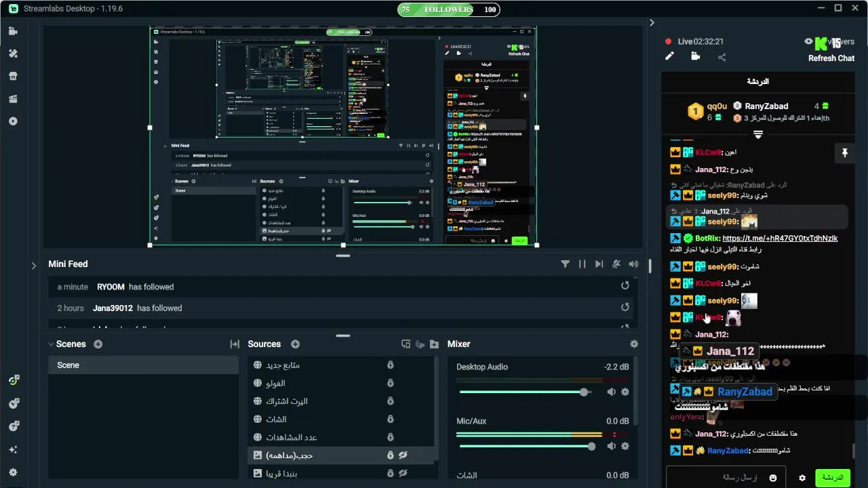Open the Themes icon in left sidebar
The image size is (868, 488).
click(x=13, y=54)
